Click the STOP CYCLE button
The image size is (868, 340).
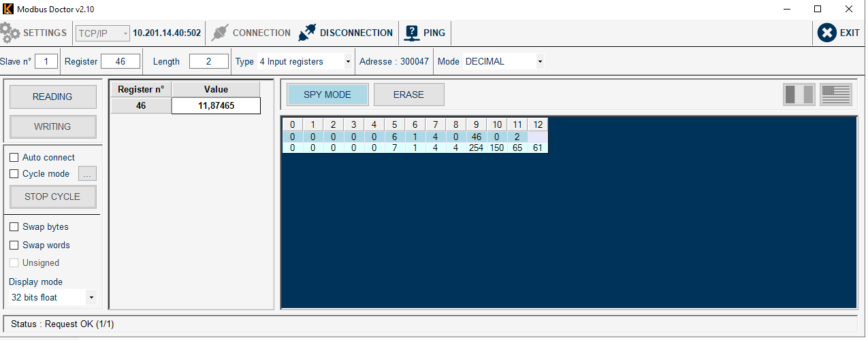point(52,197)
